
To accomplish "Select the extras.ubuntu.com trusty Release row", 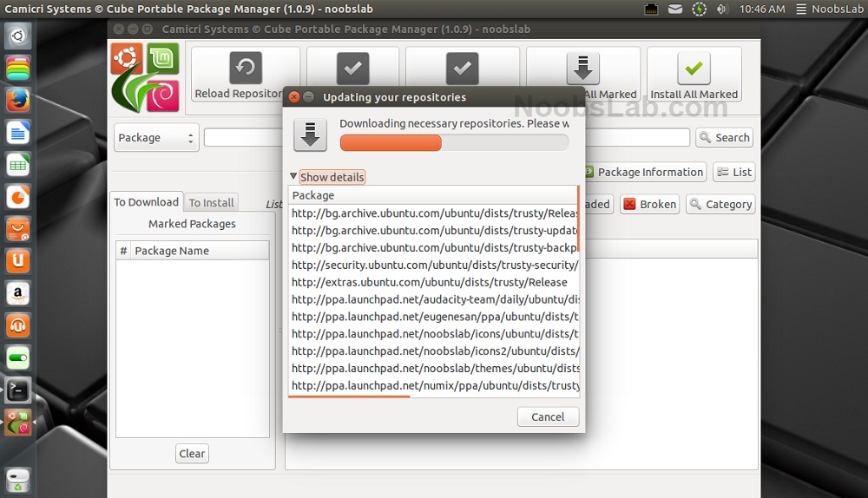I will [x=434, y=282].
